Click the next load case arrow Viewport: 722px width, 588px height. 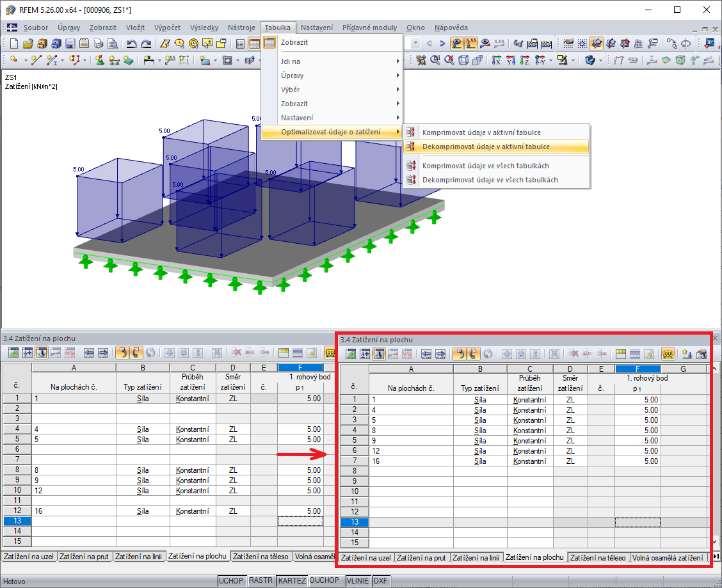tap(442, 44)
